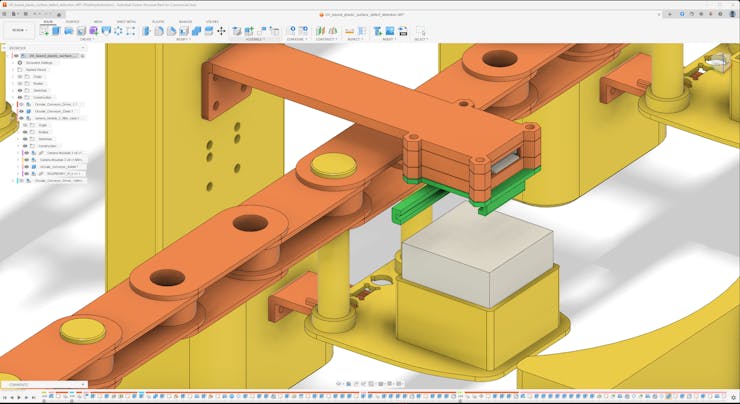Click the Extrude tool icon
The image size is (740, 404).
coord(57,31)
